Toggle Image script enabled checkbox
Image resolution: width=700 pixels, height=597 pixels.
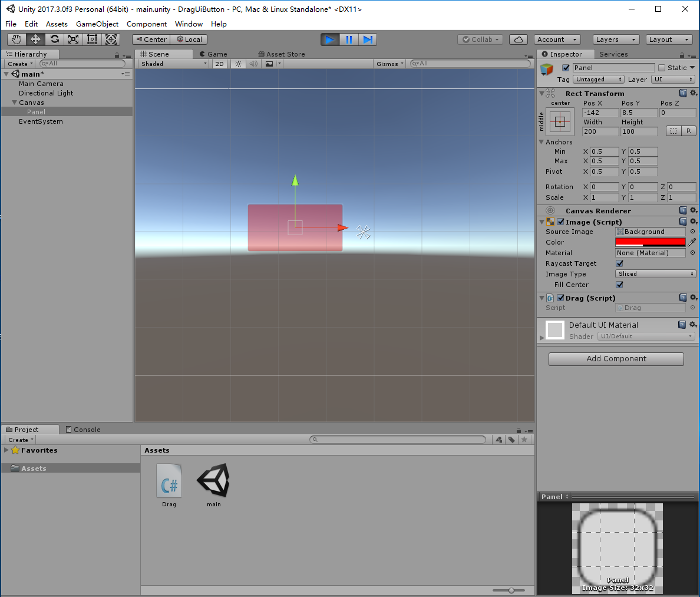point(561,222)
